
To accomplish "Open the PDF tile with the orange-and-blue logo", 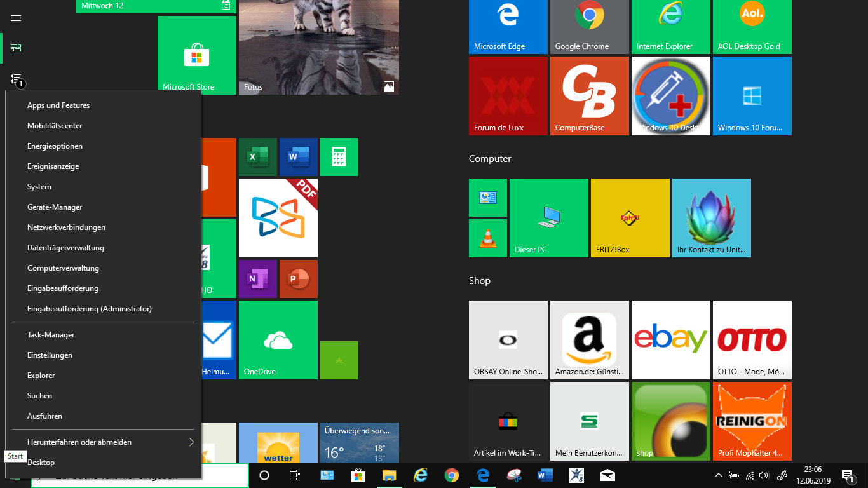I will pos(278,218).
